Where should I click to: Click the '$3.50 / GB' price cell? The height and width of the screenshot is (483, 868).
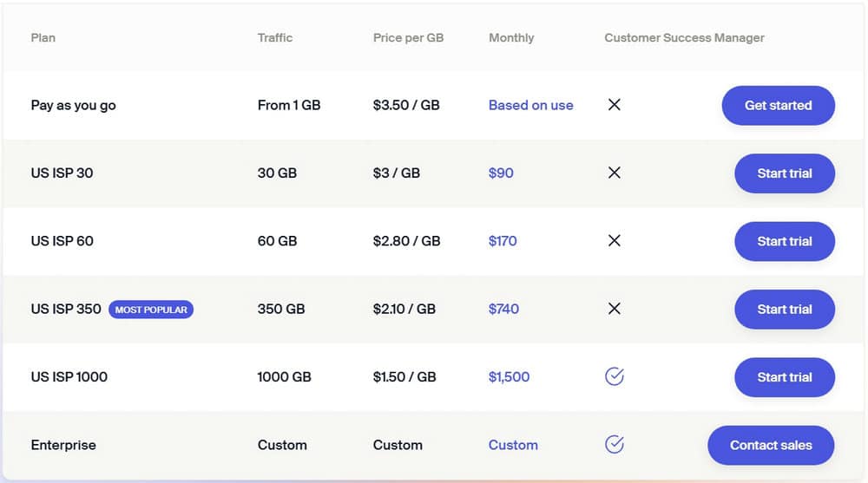click(x=406, y=105)
